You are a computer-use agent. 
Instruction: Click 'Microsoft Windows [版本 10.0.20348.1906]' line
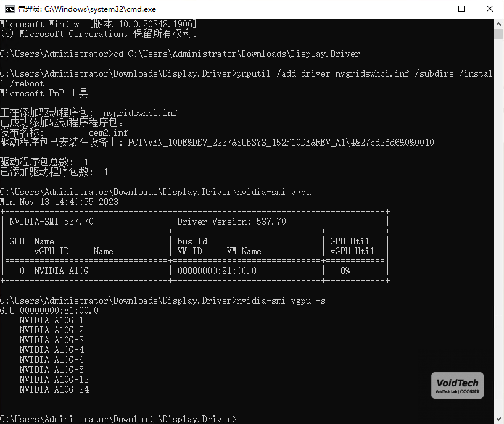point(98,24)
